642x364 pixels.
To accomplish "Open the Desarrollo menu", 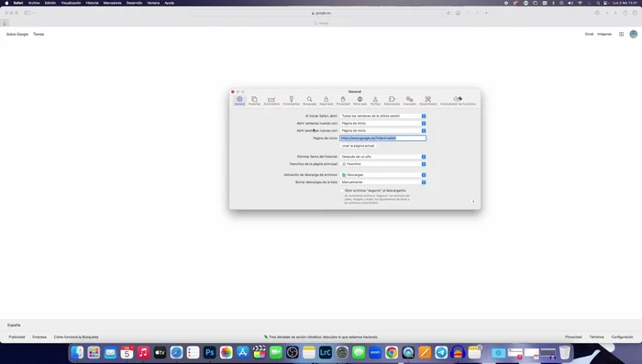I will (x=134, y=3).
